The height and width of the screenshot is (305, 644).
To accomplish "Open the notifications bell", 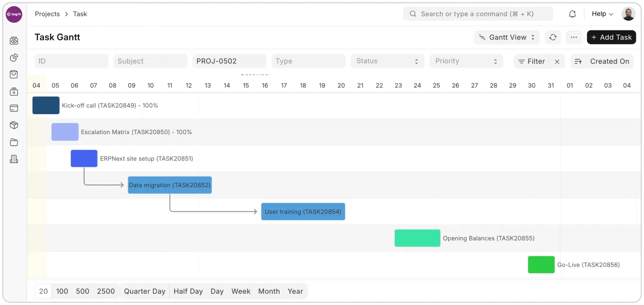I will tap(572, 14).
